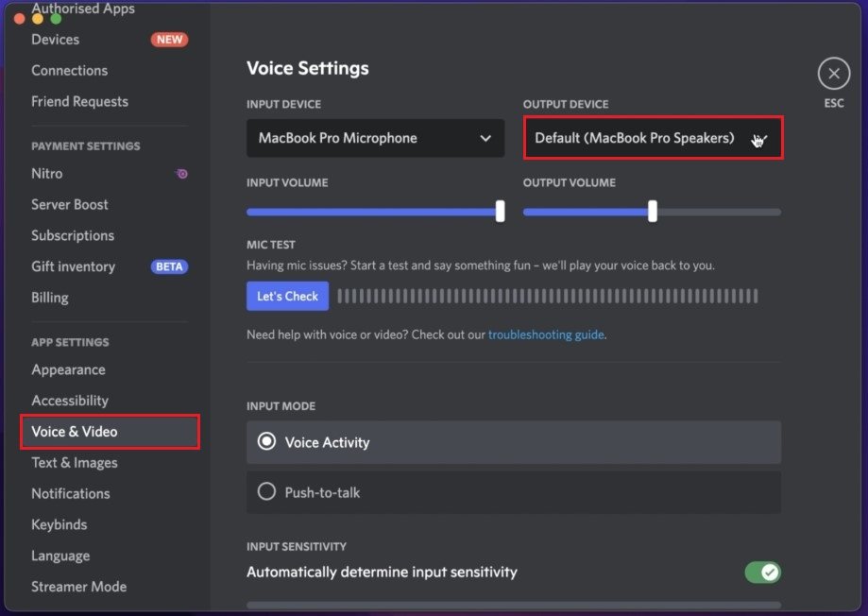Open the Input Device dropdown
This screenshot has height=616, width=868.
pyautogui.click(x=375, y=138)
